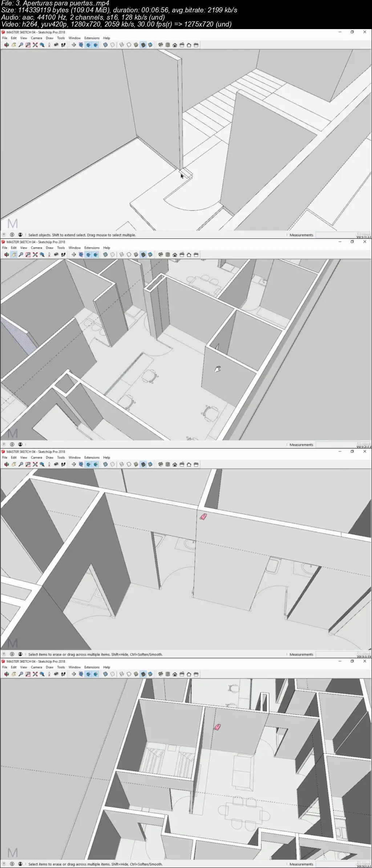372x868 pixels.
Task: Switch to Back view in the third frame
Action: 189,465
